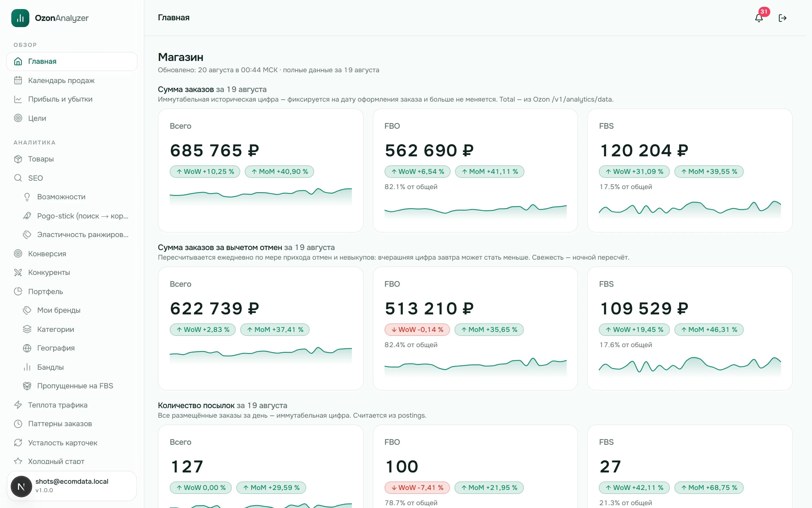Click the 17.6% от общей text
This screenshot has height=508, width=812.
click(x=626, y=345)
